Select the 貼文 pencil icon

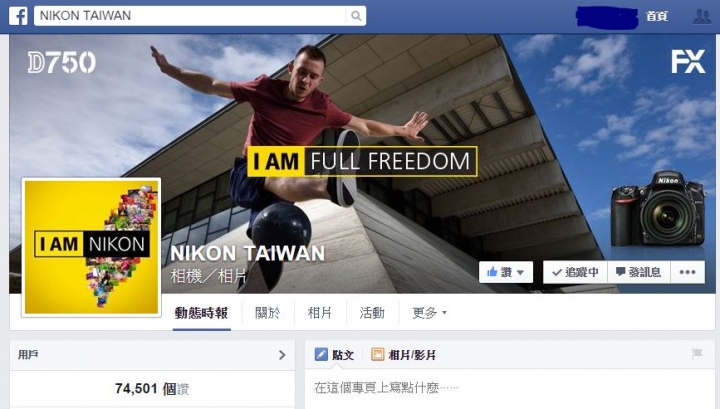[x=321, y=354]
